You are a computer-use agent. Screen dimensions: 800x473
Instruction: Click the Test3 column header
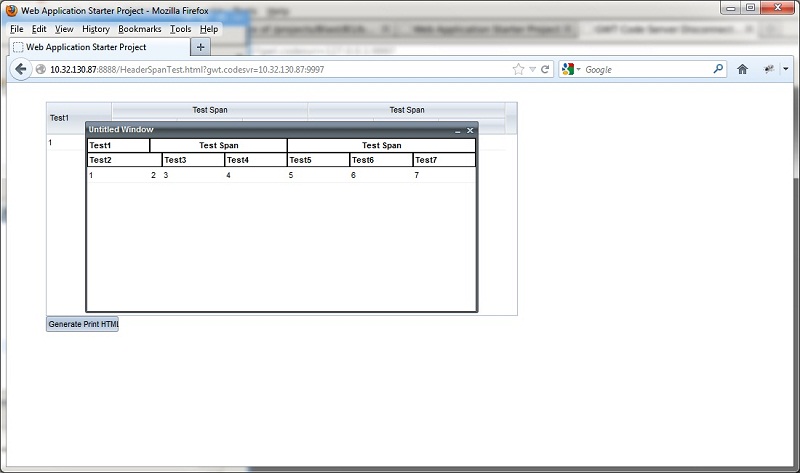click(x=193, y=160)
